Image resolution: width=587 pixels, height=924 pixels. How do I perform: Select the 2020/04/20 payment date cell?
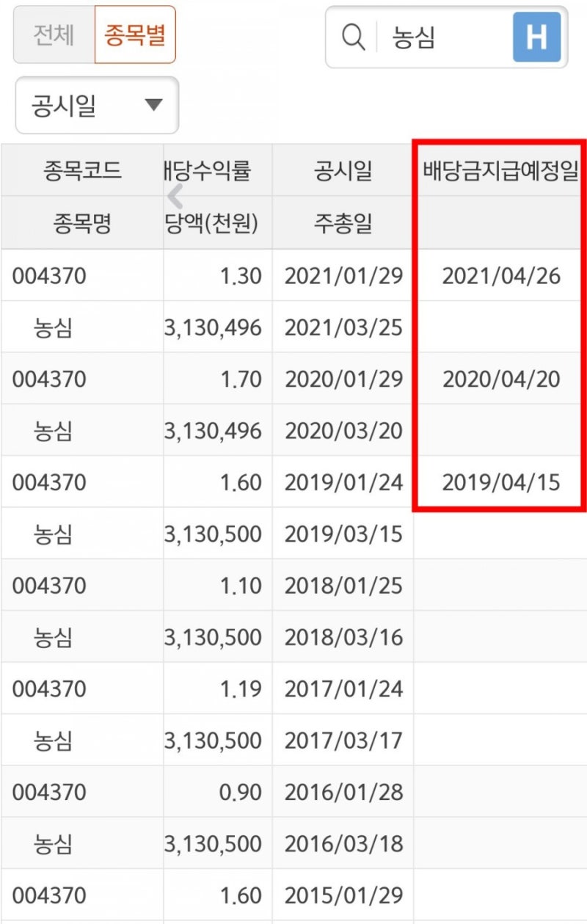[500, 379]
